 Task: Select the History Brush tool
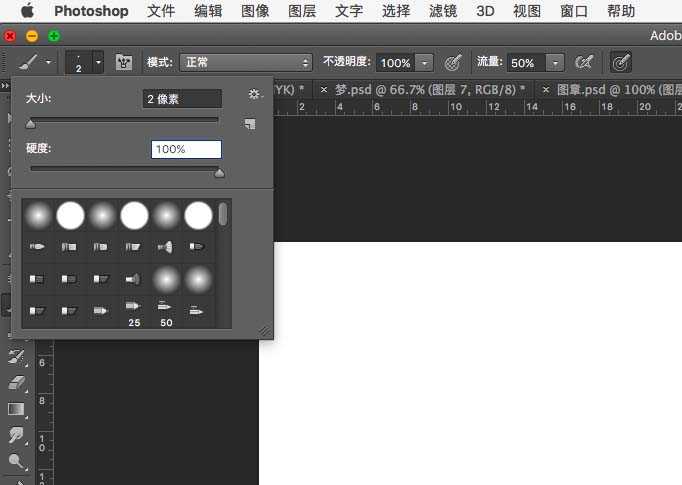click(x=17, y=356)
